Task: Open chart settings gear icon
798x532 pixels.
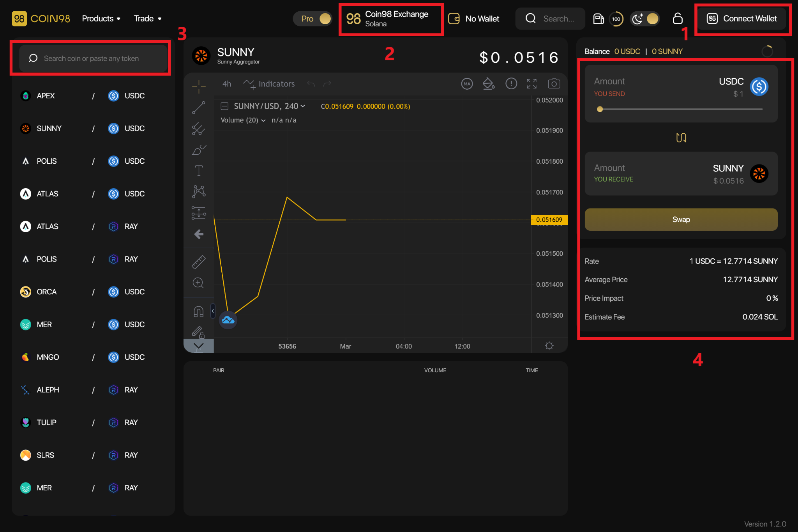Action: (x=549, y=346)
